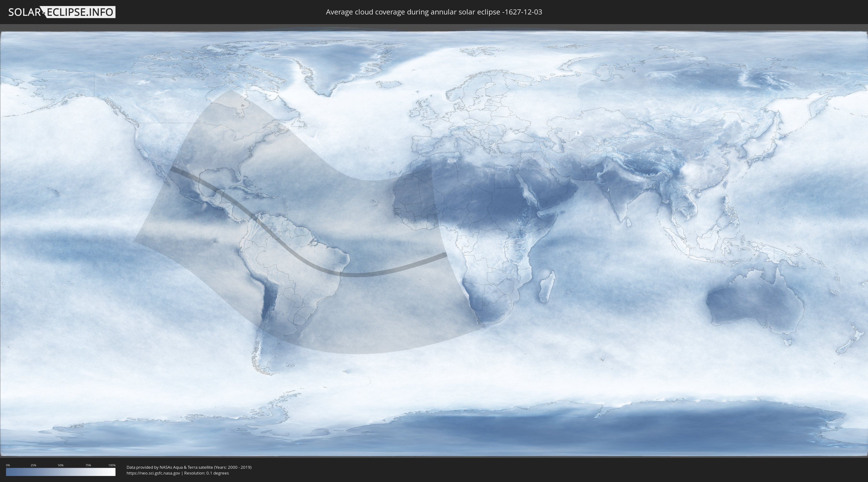
Task: Click the NASA Aqua & Terra data credit line
Action: coord(189,467)
